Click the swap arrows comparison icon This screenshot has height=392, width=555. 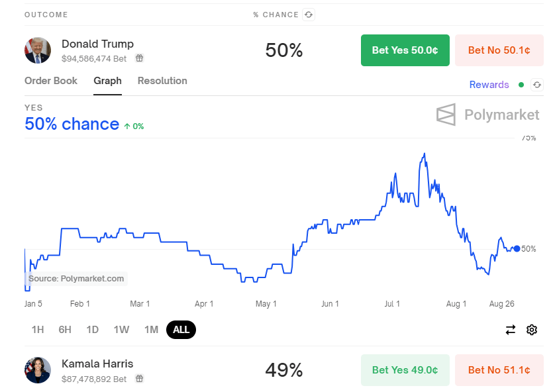click(x=509, y=329)
